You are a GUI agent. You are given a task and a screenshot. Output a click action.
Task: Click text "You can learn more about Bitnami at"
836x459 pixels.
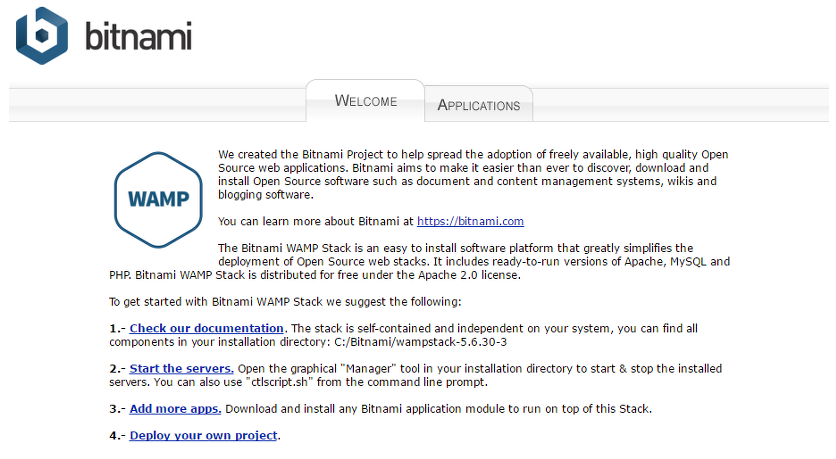[x=316, y=221]
